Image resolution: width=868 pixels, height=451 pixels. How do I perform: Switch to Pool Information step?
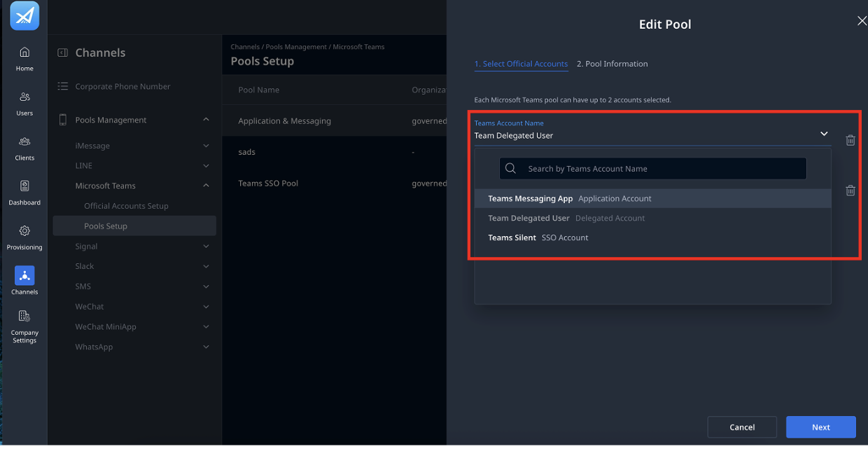click(x=612, y=64)
